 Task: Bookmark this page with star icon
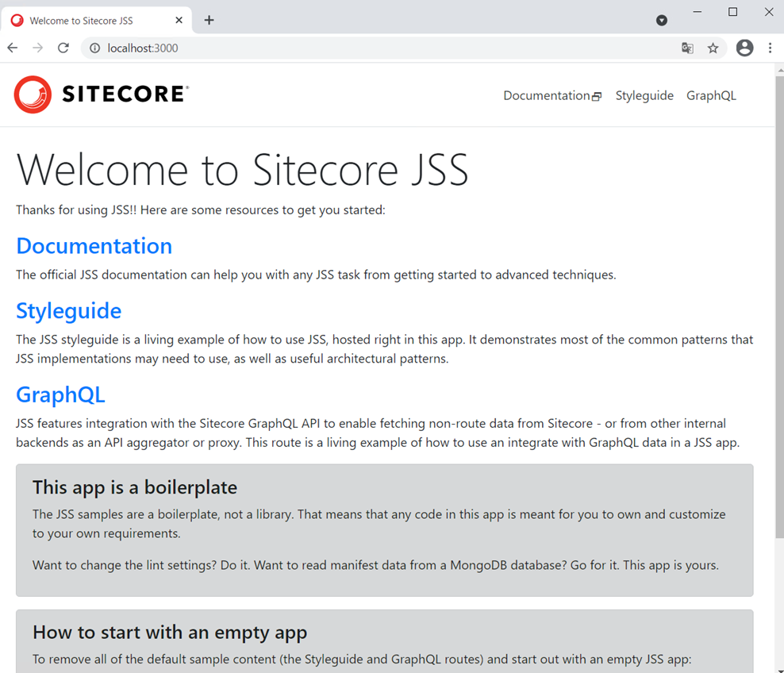pyautogui.click(x=713, y=48)
